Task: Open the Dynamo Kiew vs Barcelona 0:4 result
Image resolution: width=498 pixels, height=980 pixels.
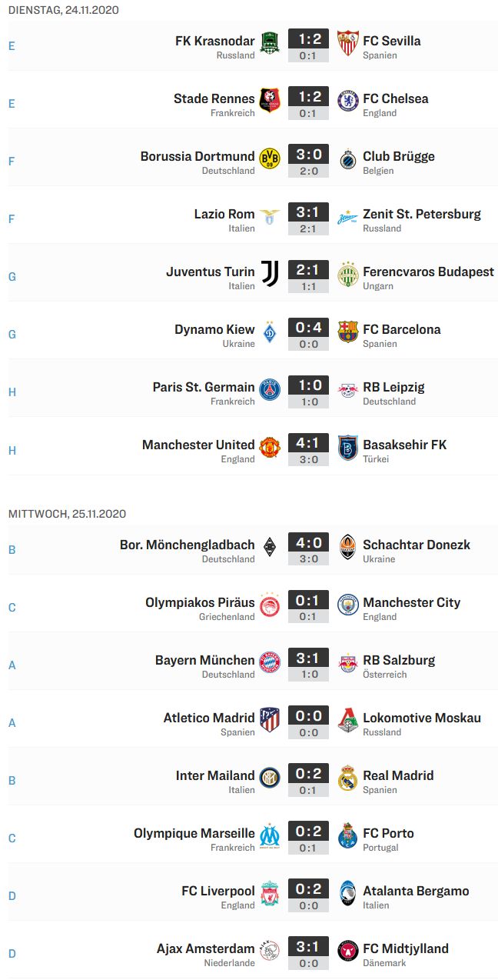Action: coord(309,328)
